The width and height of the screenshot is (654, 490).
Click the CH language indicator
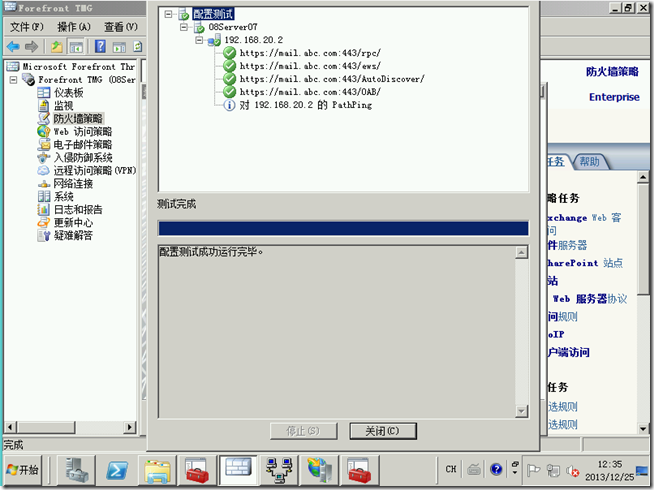451,469
